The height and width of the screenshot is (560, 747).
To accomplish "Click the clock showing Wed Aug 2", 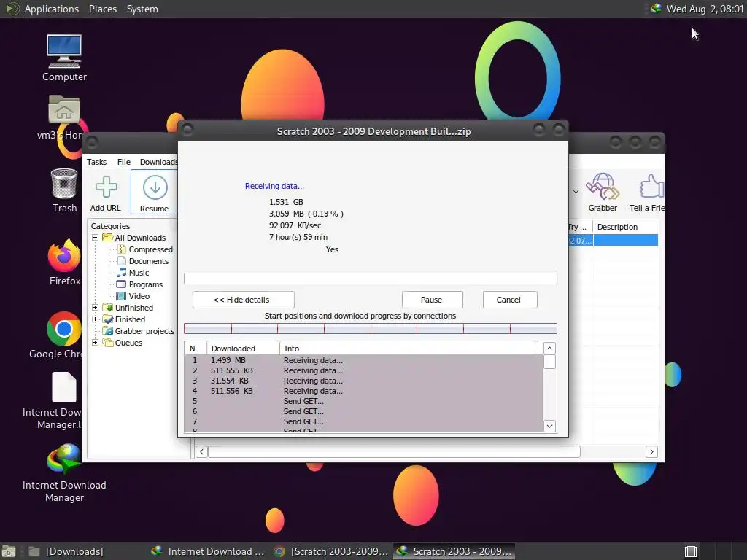I will click(x=705, y=9).
